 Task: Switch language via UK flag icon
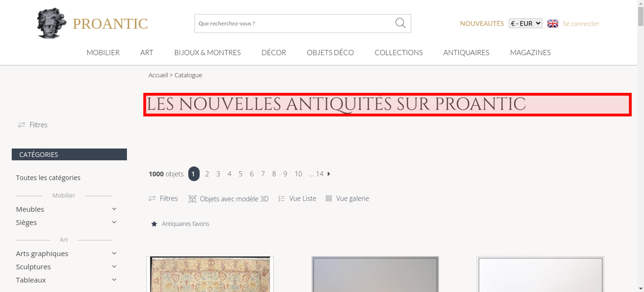point(553,23)
